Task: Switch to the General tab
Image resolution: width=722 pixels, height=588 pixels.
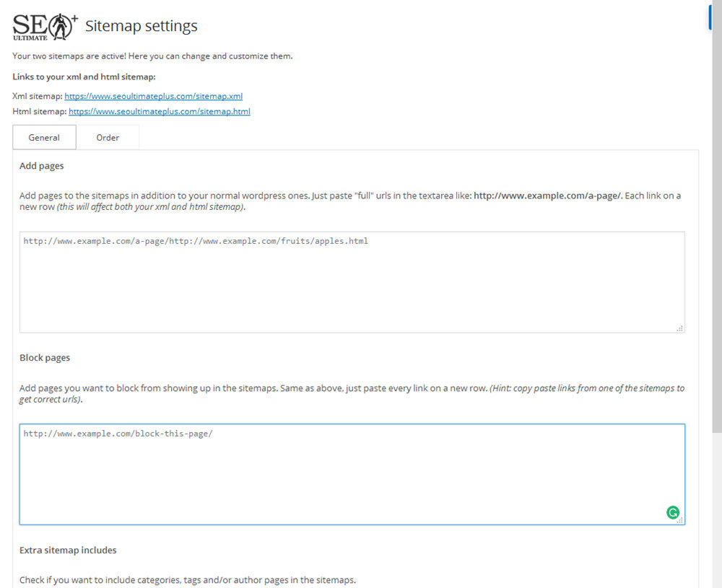Action: [x=44, y=137]
